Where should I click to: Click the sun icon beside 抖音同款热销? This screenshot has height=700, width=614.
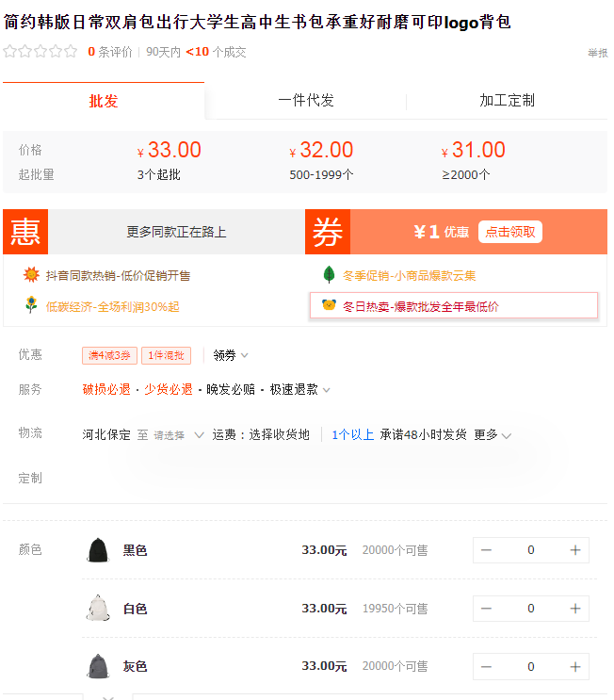[x=31, y=274]
